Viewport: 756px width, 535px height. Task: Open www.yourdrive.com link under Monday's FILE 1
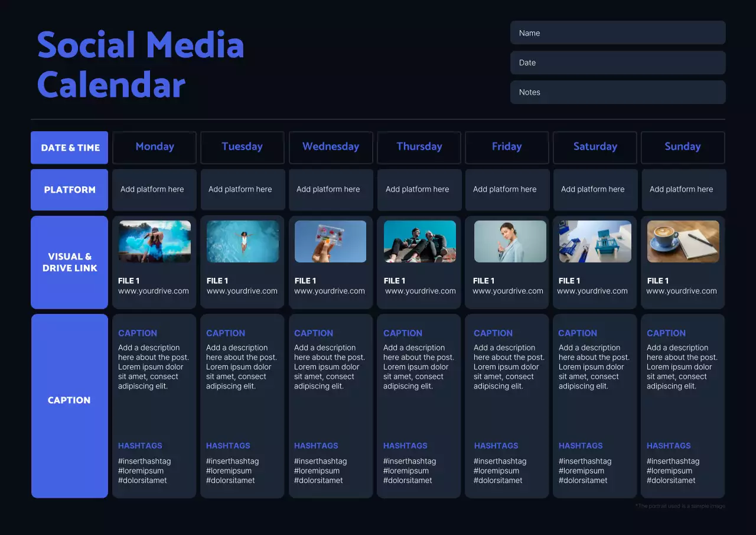coord(154,291)
